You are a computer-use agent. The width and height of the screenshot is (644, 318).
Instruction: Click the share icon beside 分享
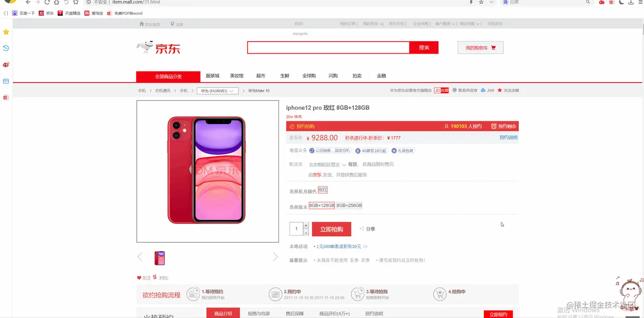tap(362, 229)
